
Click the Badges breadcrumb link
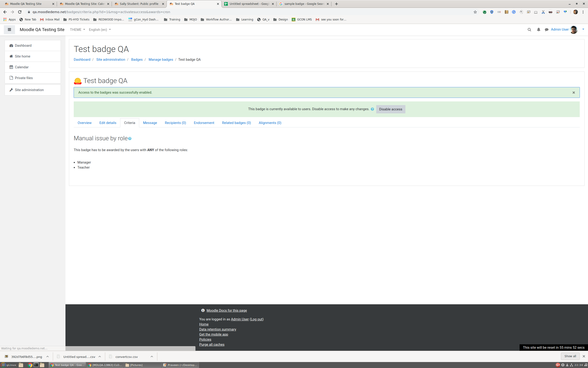tap(137, 60)
